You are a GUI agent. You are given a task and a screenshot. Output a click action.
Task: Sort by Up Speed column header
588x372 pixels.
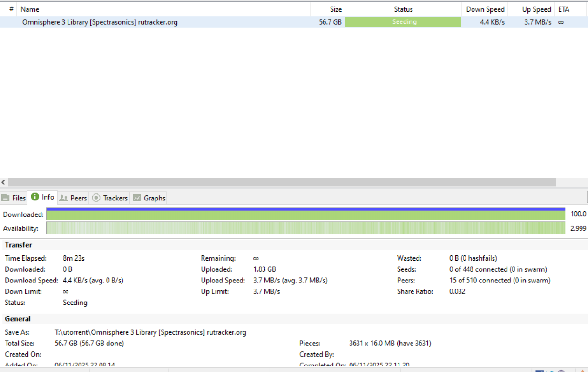click(536, 9)
